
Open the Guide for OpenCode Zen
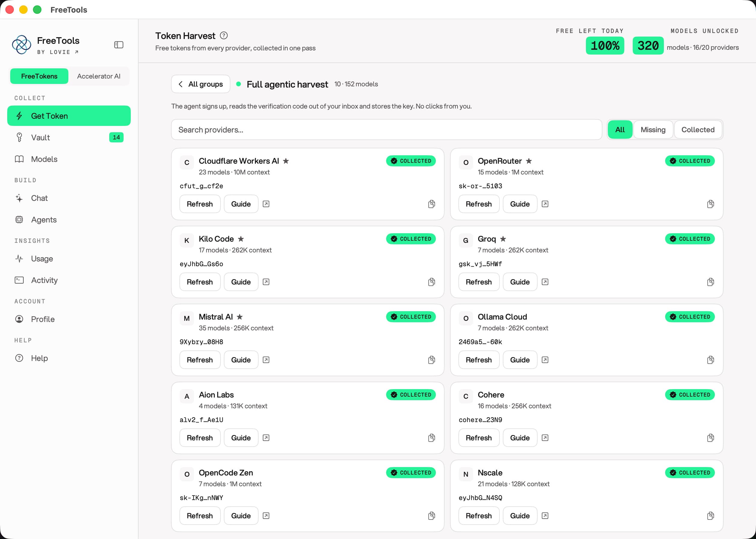click(x=241, y=516)
